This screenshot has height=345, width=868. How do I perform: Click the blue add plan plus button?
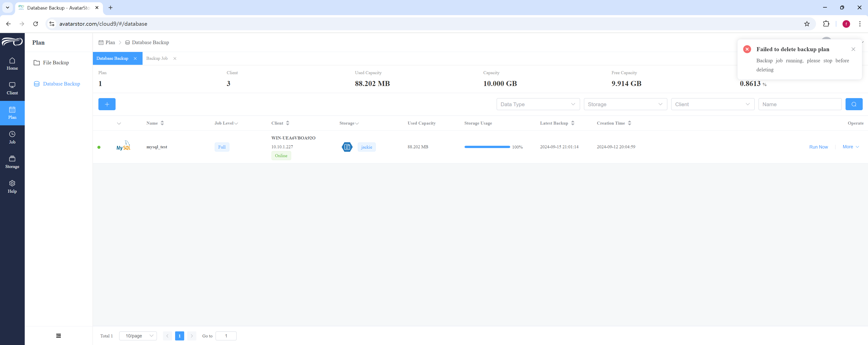[107, 104]
